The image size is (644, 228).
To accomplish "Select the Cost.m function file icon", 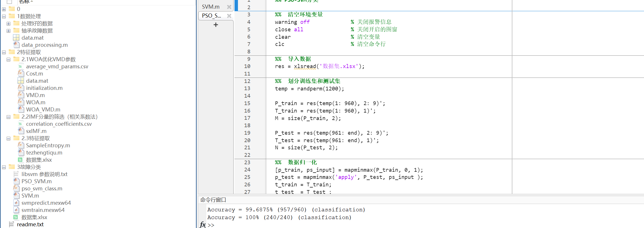I will (x=21, y=74).
